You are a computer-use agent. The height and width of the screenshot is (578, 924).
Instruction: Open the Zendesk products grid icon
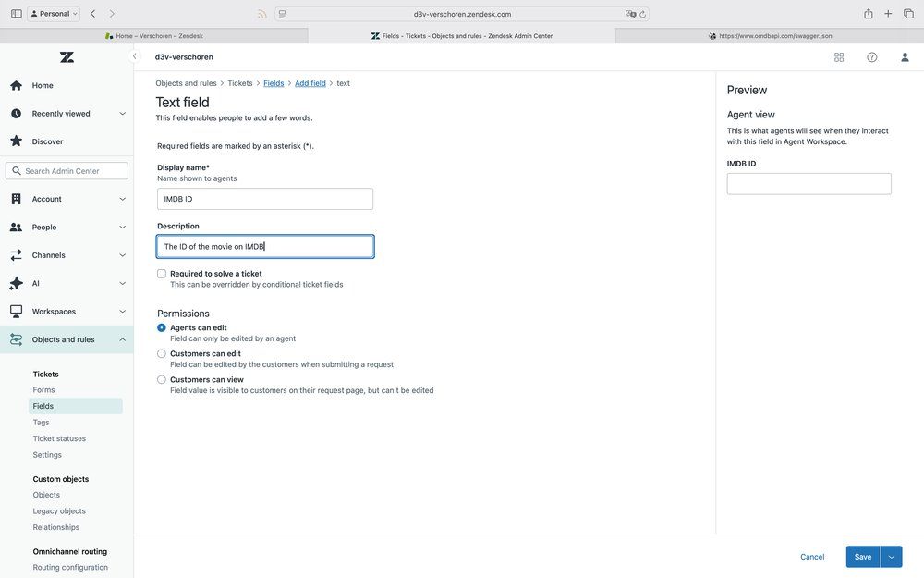(x=838, y=57)
